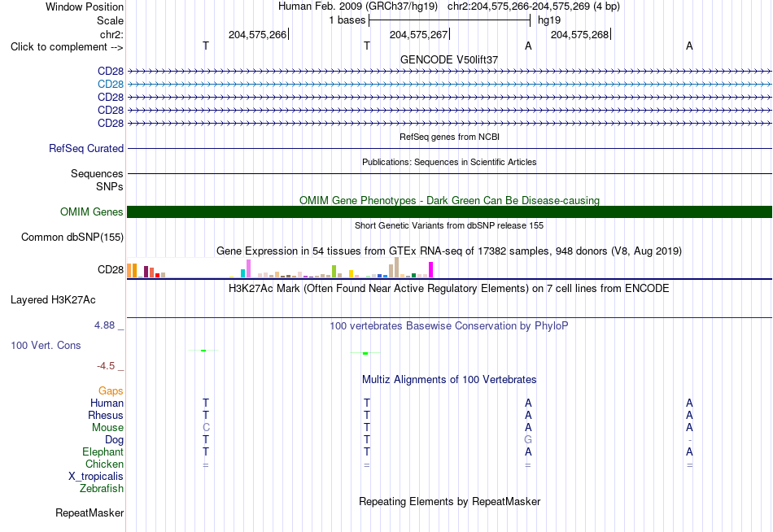The height and width of the screenshot is (532, 773).
Task: Open 'Publications: Sequences in Scientific Articles' title
Action: coord(449,162)
